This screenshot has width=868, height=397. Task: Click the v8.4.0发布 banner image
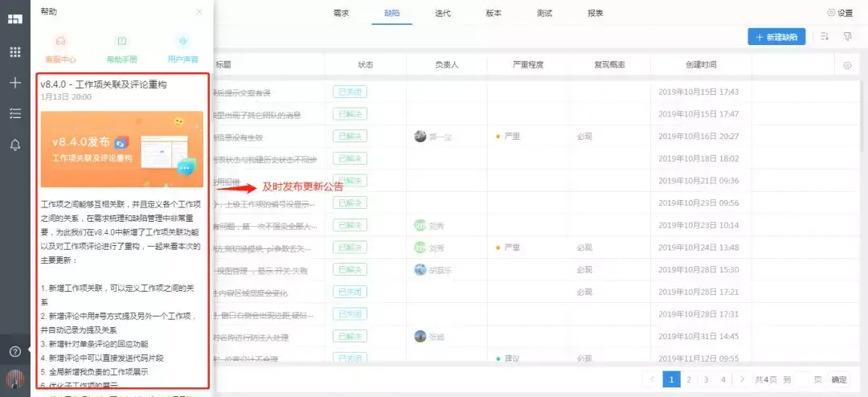[x=122, y=149]
